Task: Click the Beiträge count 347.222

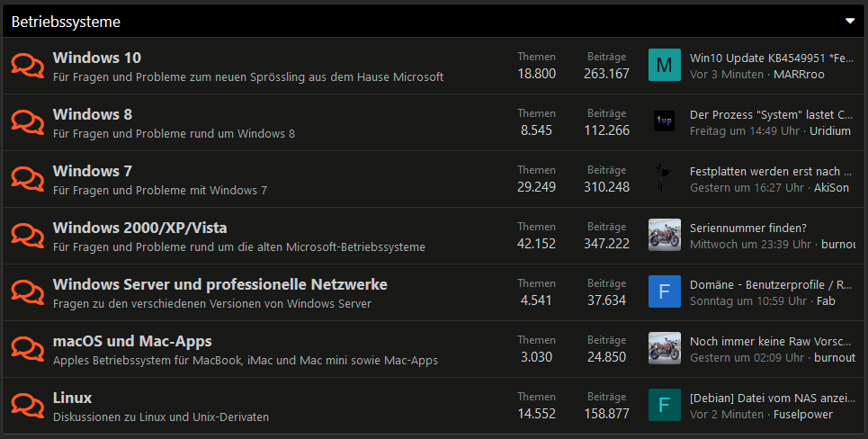Action: pyautogui.click(x=607, y=244)
